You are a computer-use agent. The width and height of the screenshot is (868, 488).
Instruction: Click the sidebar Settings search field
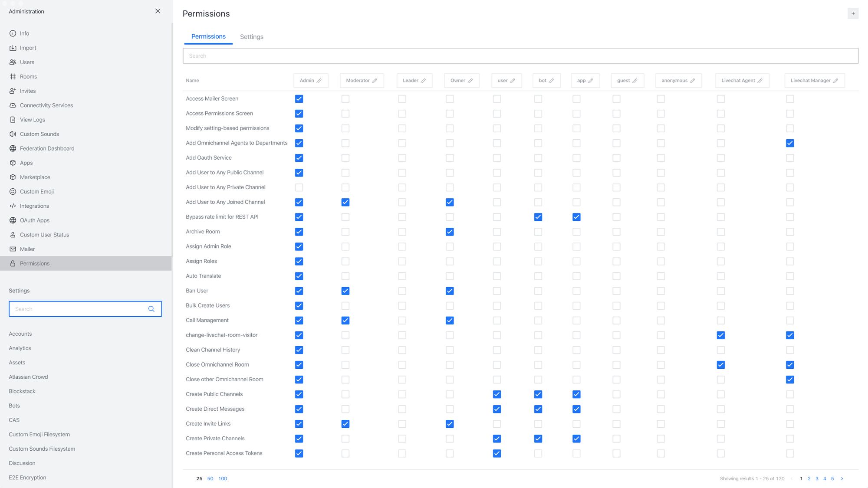pyautogui.click(x=85, y=309)
